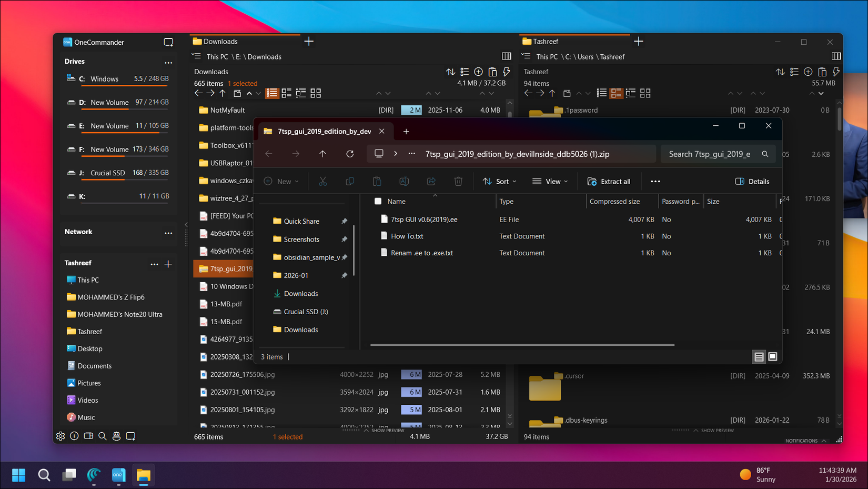
Task: Click the Extract all button
Action: click(x=609, y=181)
